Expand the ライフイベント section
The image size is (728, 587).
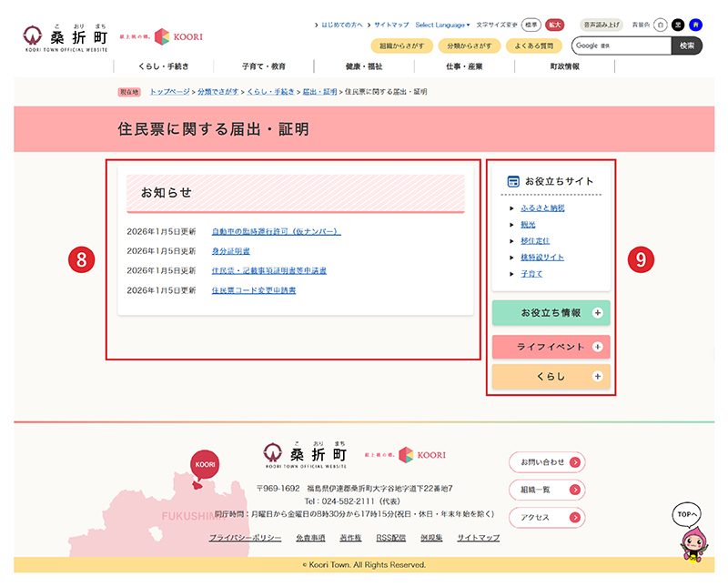[x=551, y=346]
